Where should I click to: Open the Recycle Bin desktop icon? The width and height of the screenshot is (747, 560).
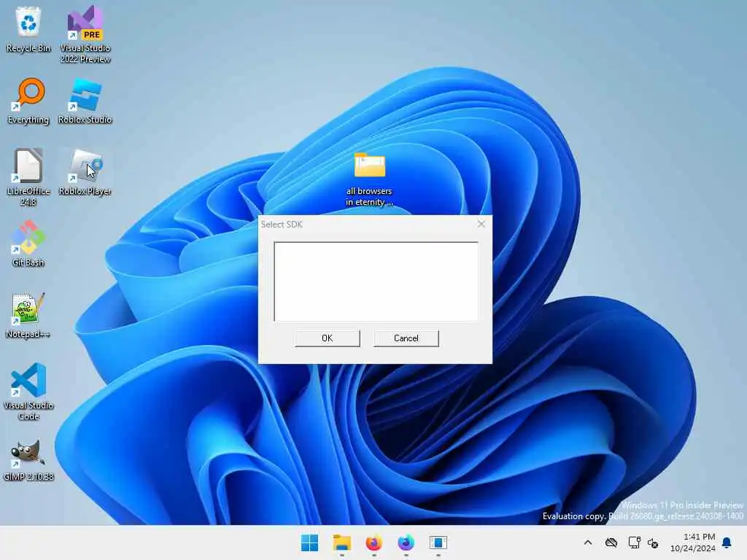28,28
